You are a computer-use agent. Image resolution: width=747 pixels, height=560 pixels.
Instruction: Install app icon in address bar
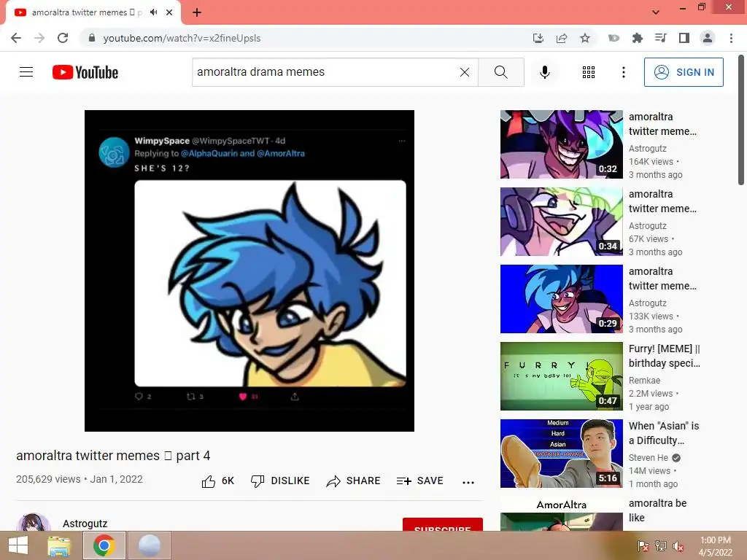tap(538, 38)
